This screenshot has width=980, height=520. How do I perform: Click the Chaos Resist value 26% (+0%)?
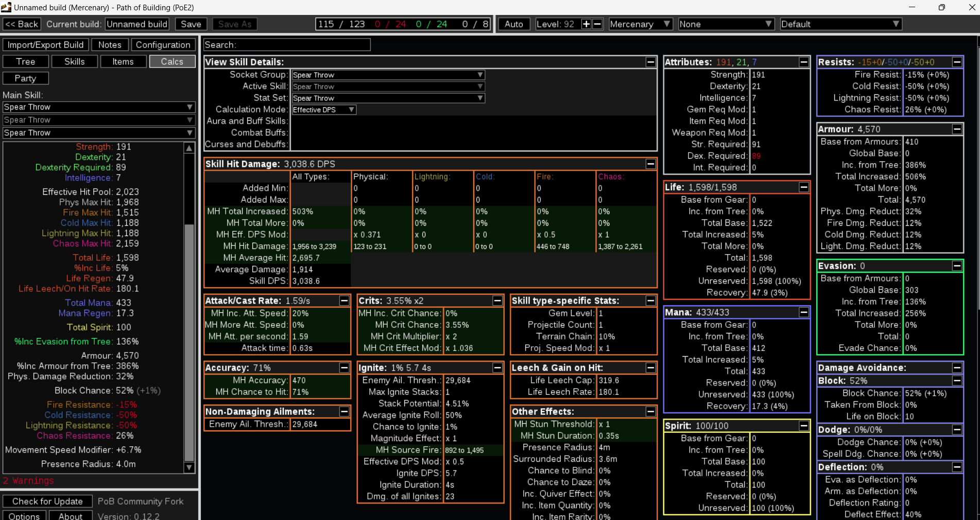click(926, 110)
